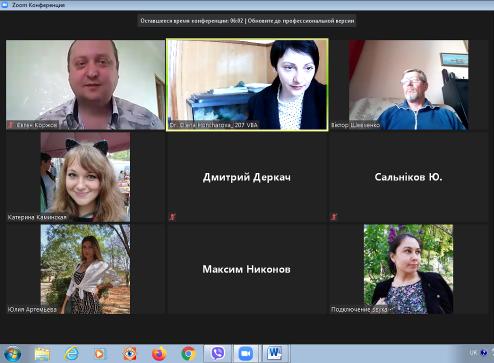Screen dimensions: 494x363
Task: Select the Подключение звука participant tile
Action: pos(409,269)
